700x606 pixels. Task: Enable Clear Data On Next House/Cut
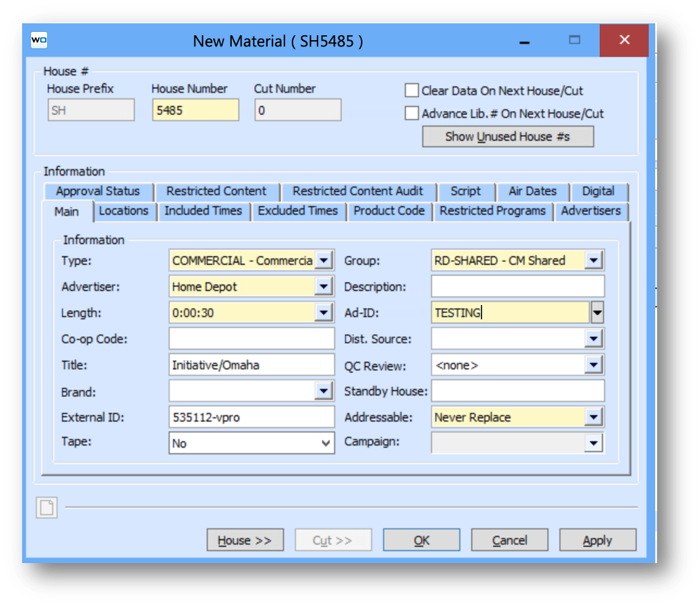click(x=412, y=90)
